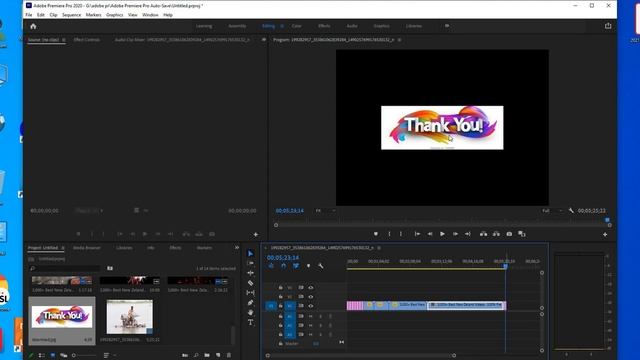The width and height of the screenshot is (640, 360).
Task: Select the Slip tool
Action: (251, 293)
